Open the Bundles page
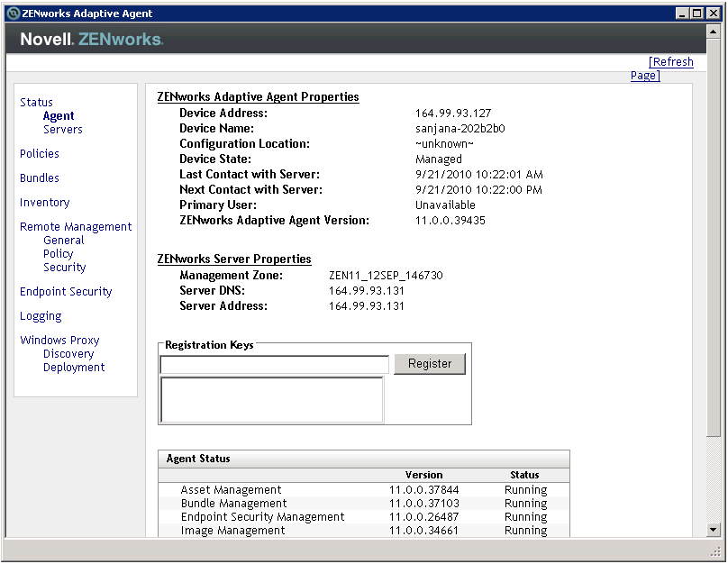Image resolution: width=728 pixels, height=564 pixels. [40, 177]
